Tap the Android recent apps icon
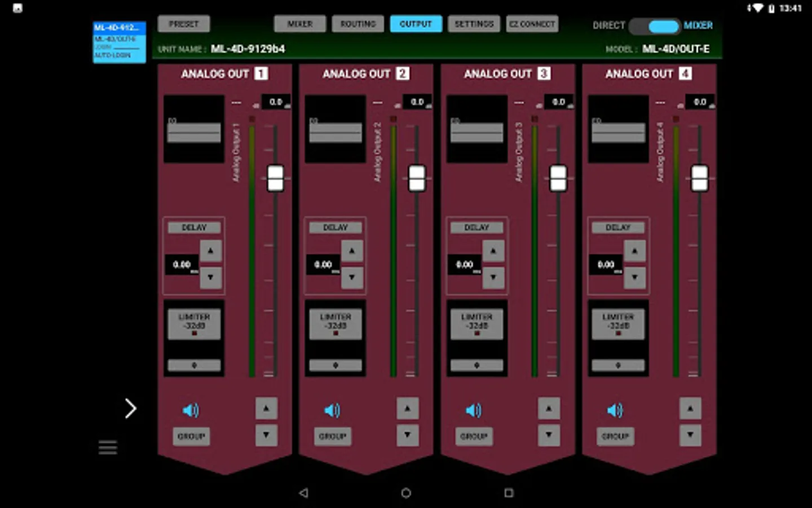The width and height of the screenshot is (812, 508). (x=509, y=493)
